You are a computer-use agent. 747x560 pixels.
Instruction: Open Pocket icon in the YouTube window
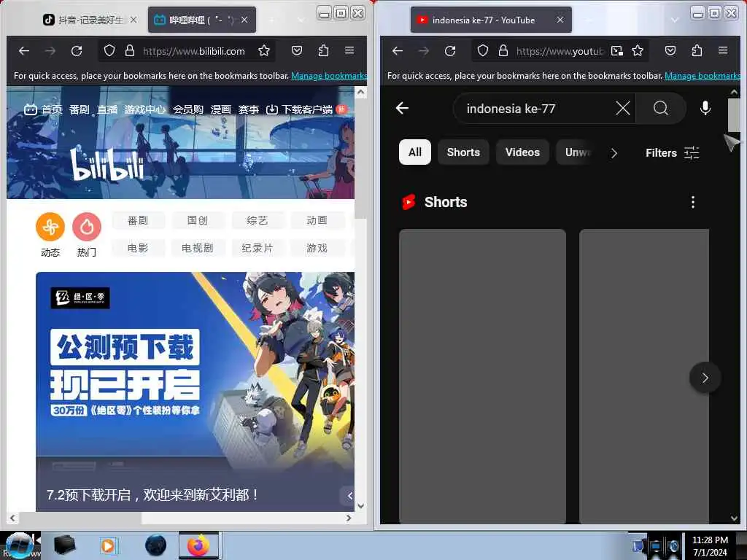point(670,50)
